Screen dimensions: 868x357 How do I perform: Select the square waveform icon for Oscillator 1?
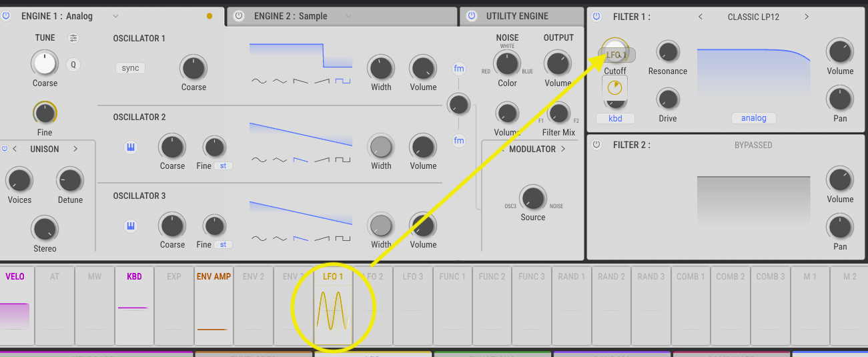(343, 81)
